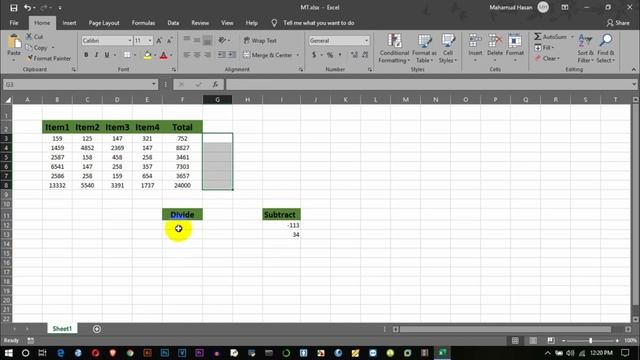This screenshot has width=640, height=360.
Task: Expand the AutoSum dropdown arrow
Action: [572, 37]
